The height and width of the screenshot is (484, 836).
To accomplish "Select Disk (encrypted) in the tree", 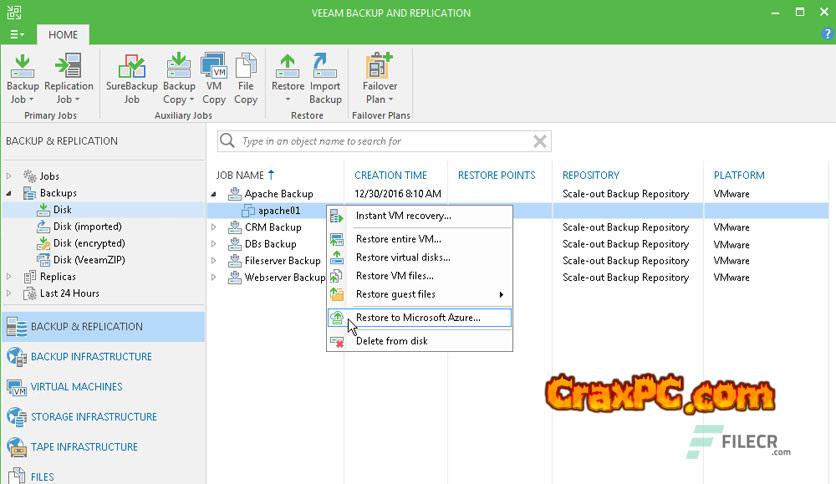I will click(x=88, y=243).
